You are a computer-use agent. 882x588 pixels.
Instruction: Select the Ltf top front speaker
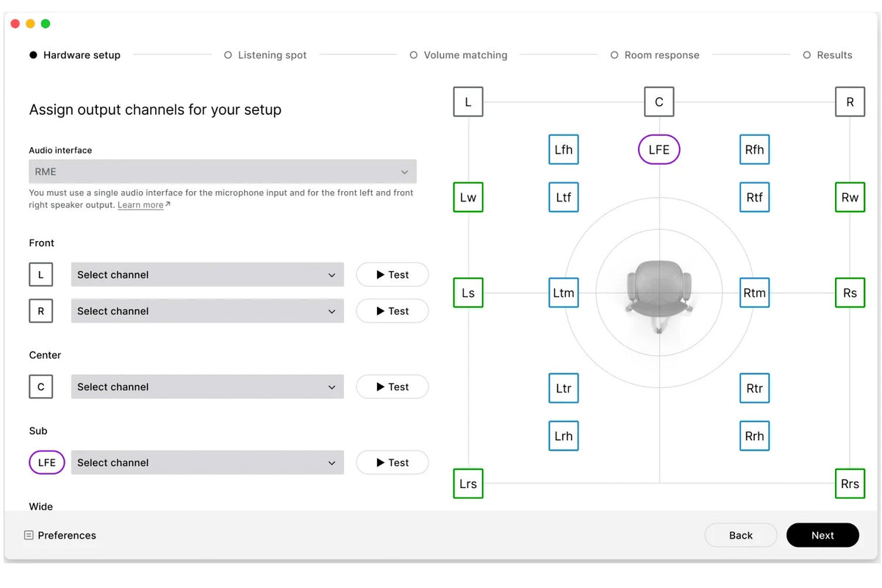[564, 198]
